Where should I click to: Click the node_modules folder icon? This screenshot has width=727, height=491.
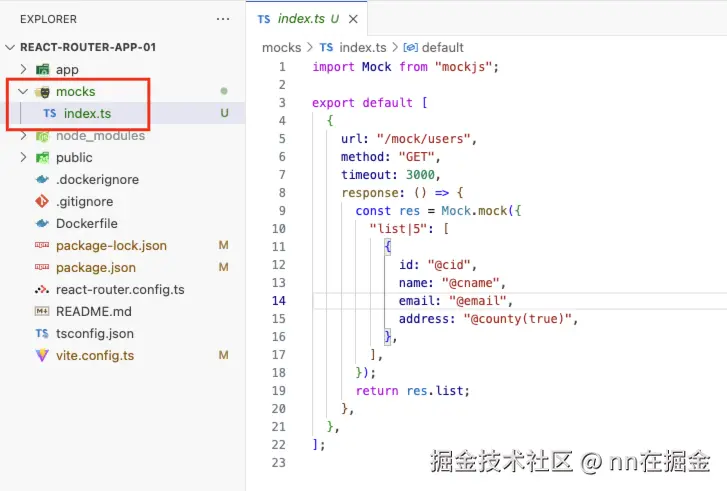click(42, 136)
